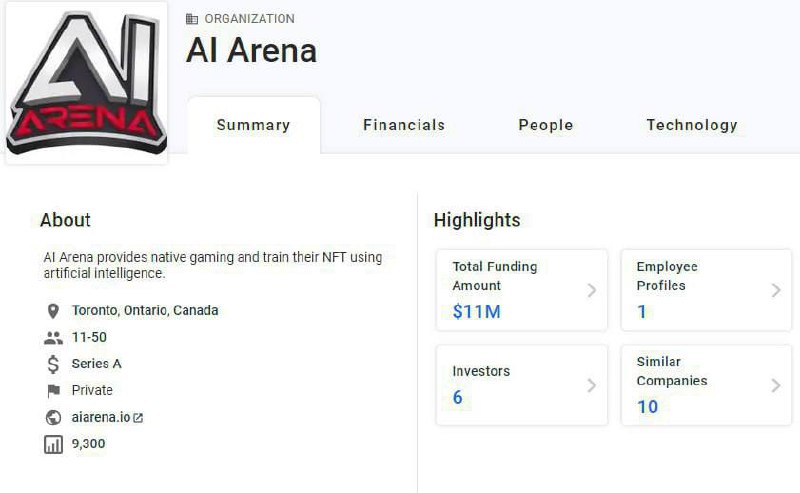Go to the People tab
This screenshot has height=493, width=800.
coord(545,125)
